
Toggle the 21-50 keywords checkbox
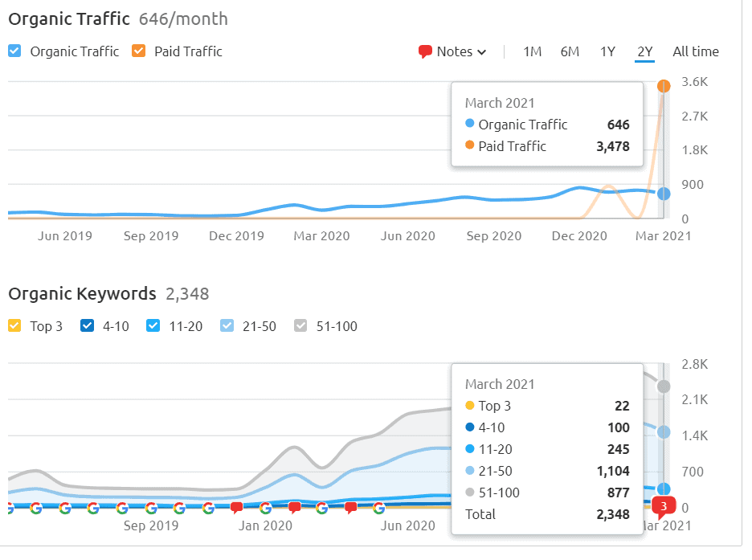[x=227, y=325]
